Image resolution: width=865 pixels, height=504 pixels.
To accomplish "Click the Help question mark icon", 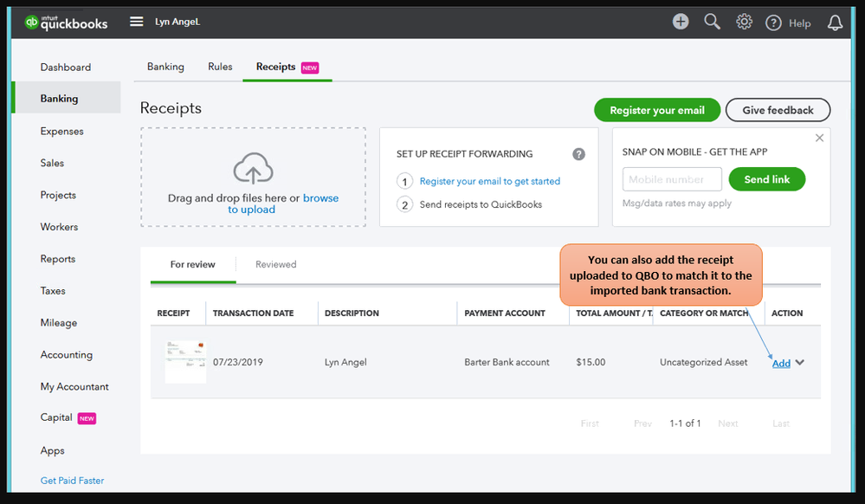I will [x=773, y=23].
